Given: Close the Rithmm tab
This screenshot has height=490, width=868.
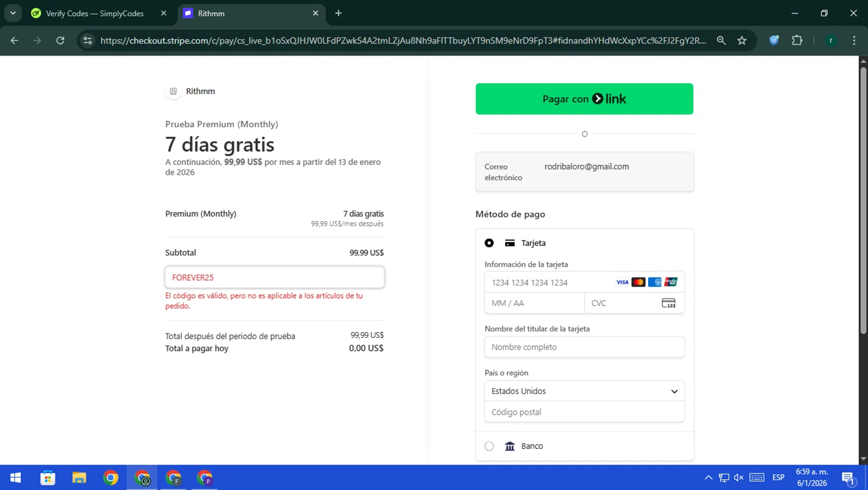Looking at the screenshot, I should tap(315, 13).
